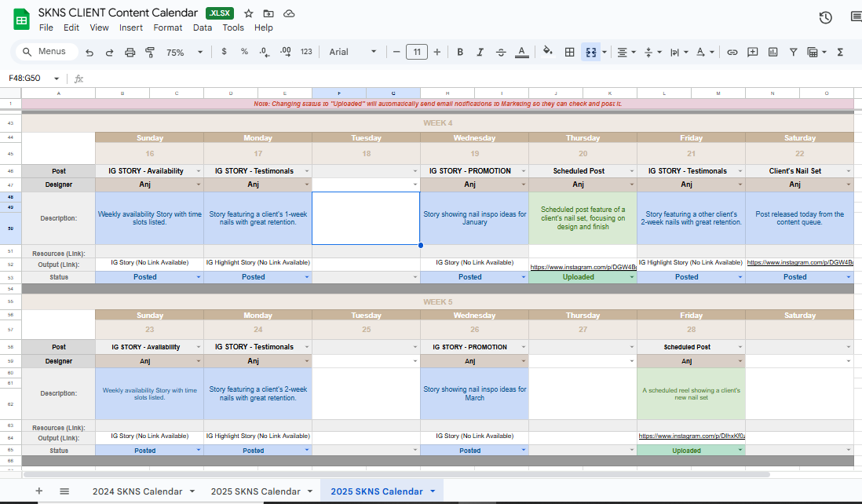Move document with folder icon
Image resolution: width=862 pixels, height=504 pixels.
(268, 13)
